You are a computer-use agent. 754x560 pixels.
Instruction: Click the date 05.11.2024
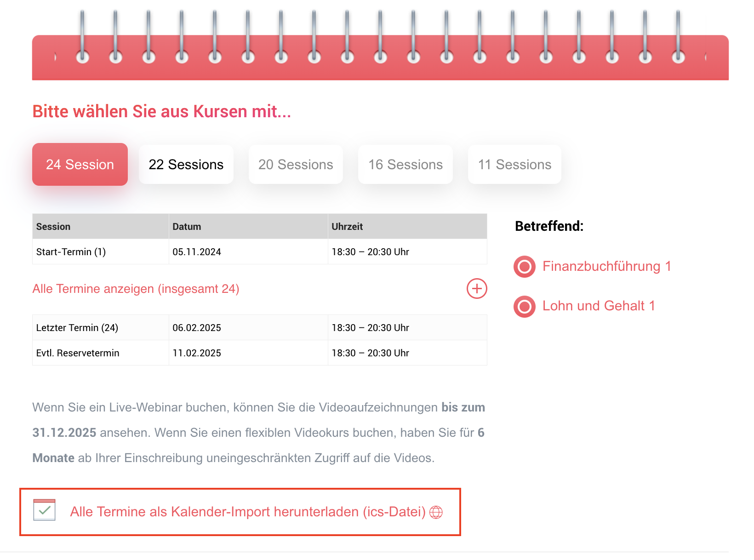click(x=197, y=252)
